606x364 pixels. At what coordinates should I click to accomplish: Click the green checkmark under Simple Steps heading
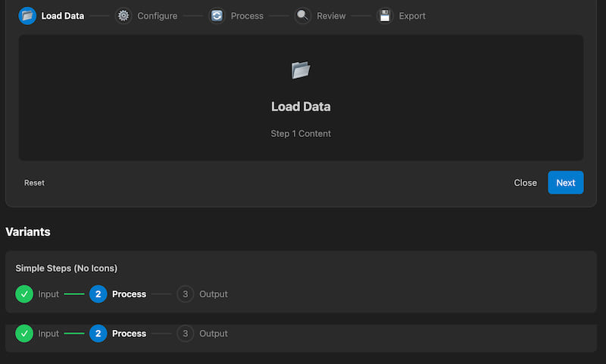pos(24,294)
